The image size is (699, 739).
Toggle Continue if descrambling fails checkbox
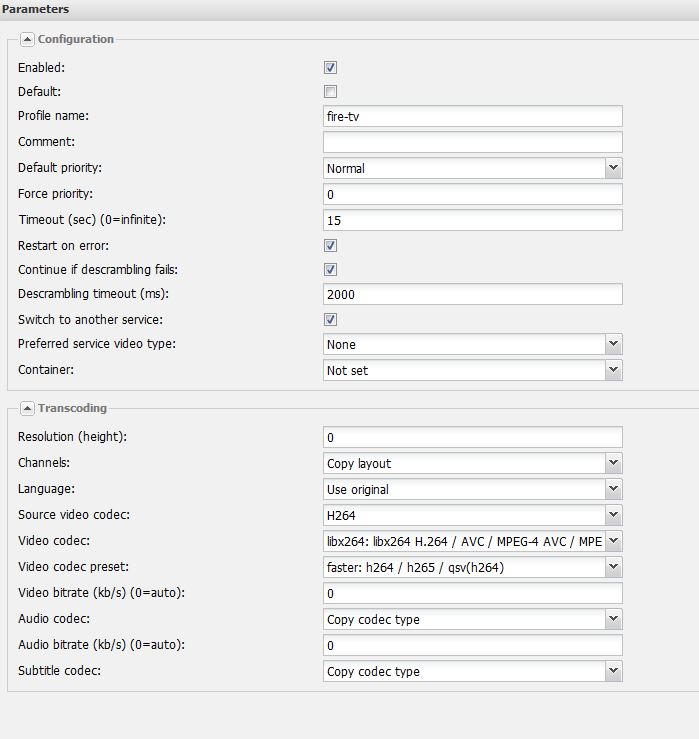(330, 270)
